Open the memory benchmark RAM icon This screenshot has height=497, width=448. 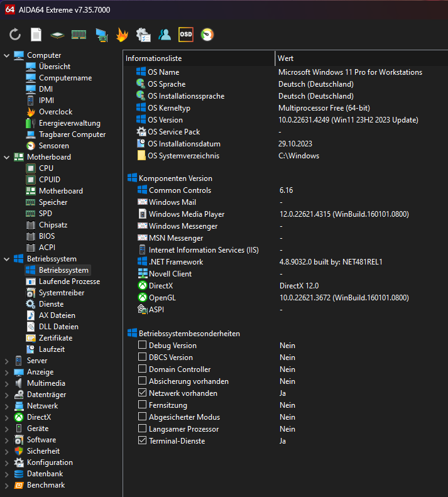click(x=79, y=35)
